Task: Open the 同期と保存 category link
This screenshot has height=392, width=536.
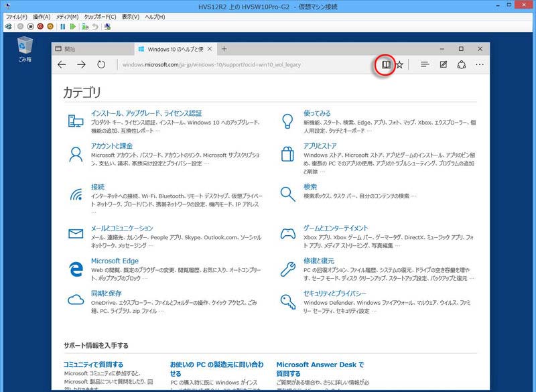Action: 106,293
